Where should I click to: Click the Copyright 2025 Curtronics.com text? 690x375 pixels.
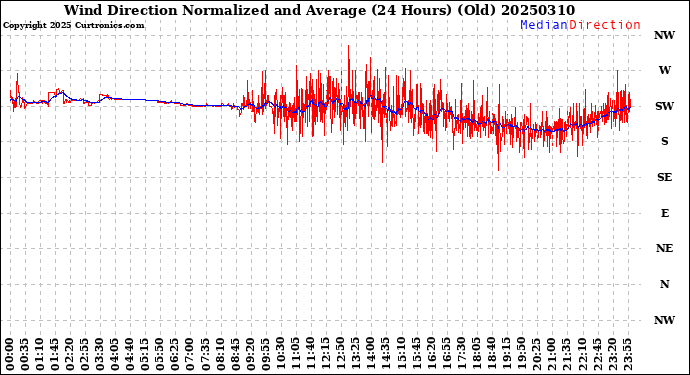73,26
